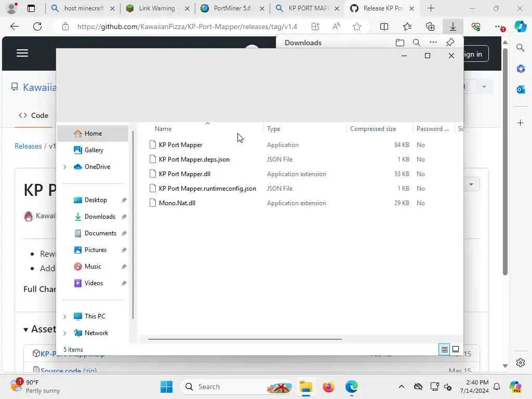Switch to host minecraft tab
The width and height of the screenshot is (532, 399).
[83, 8]
